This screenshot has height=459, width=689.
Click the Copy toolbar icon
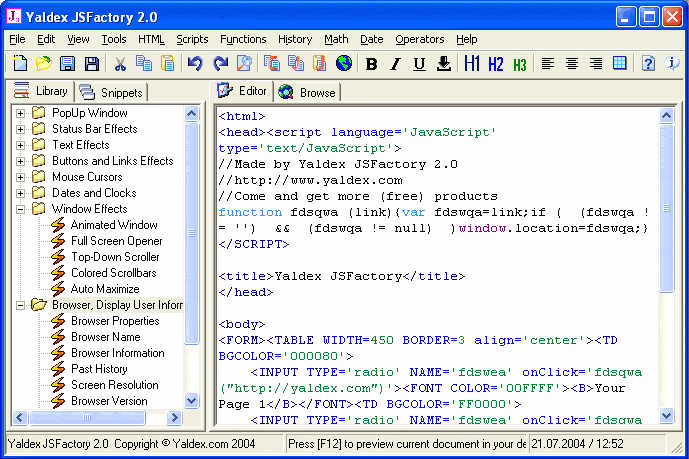pos(144,64)
